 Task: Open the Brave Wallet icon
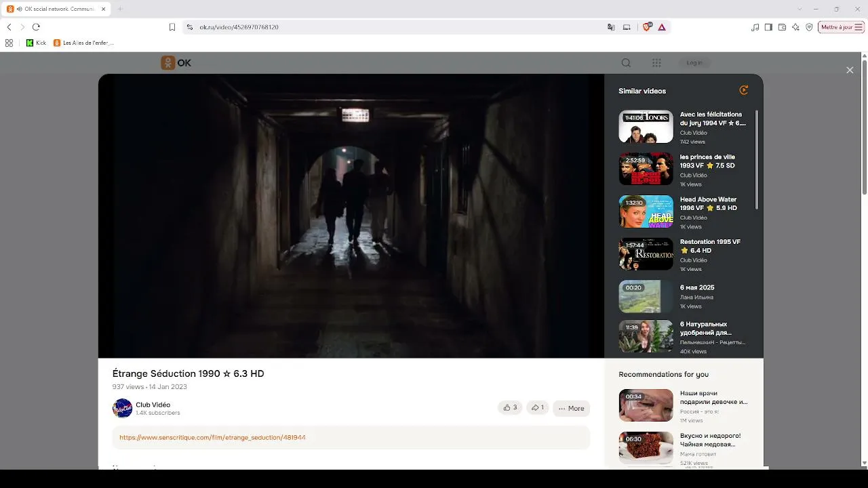point(782,27)
